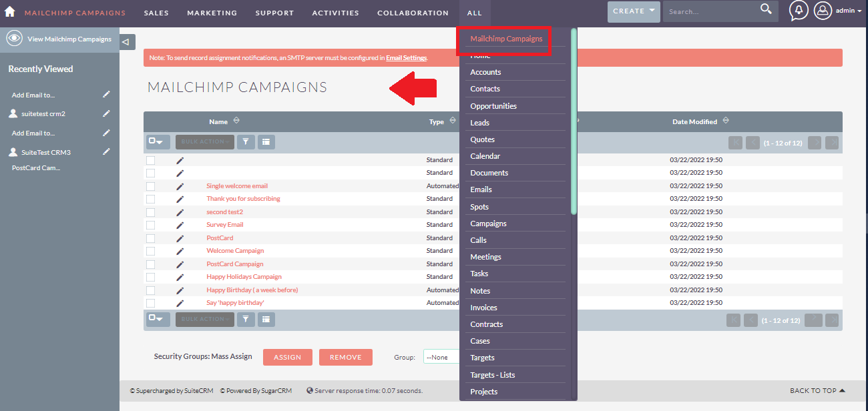Click the module dropdown scrollbar
Image resolution: width=868 pixels, height=411 pixels.
pos(574,121)
